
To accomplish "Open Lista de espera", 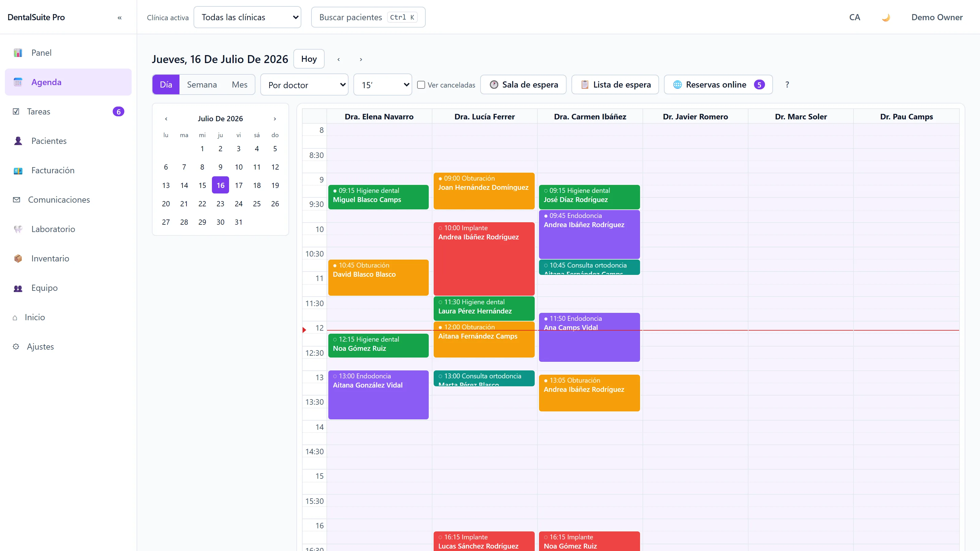I will pyautogui.click(x=615, y=84).
